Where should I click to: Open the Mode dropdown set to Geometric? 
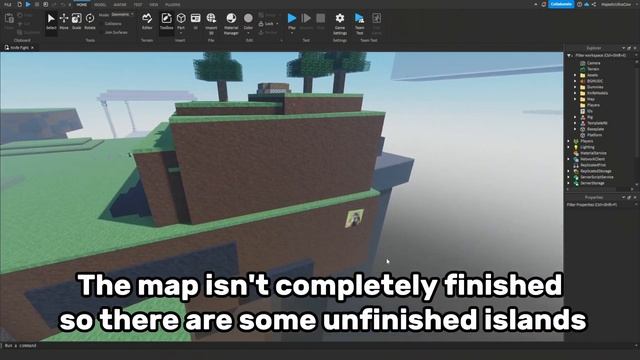point(122,14)
